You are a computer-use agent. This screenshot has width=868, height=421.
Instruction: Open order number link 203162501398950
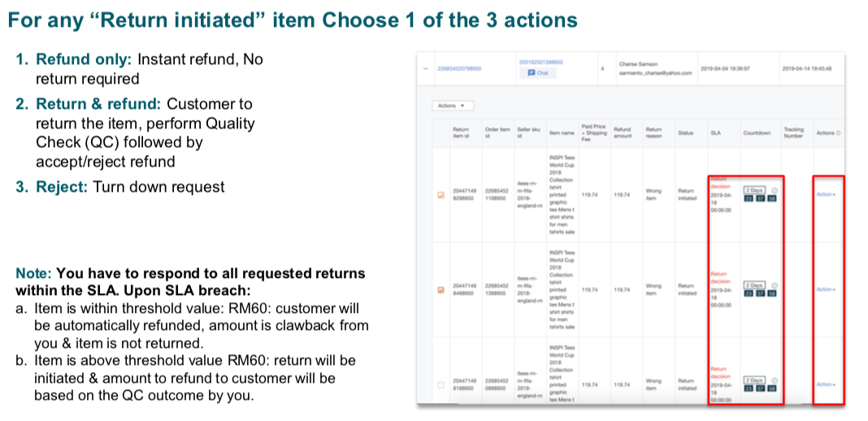point(540,61)
